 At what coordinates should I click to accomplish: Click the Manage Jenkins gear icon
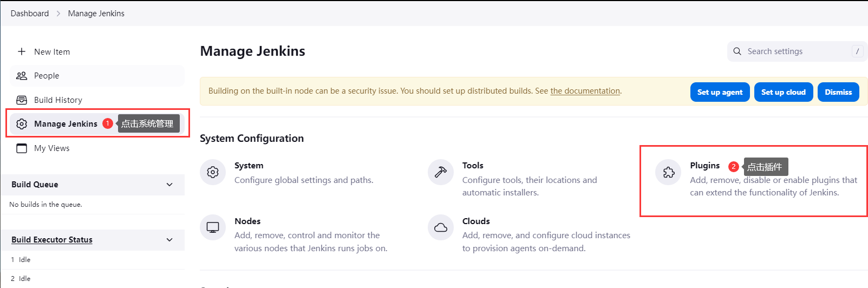point(22,124)
